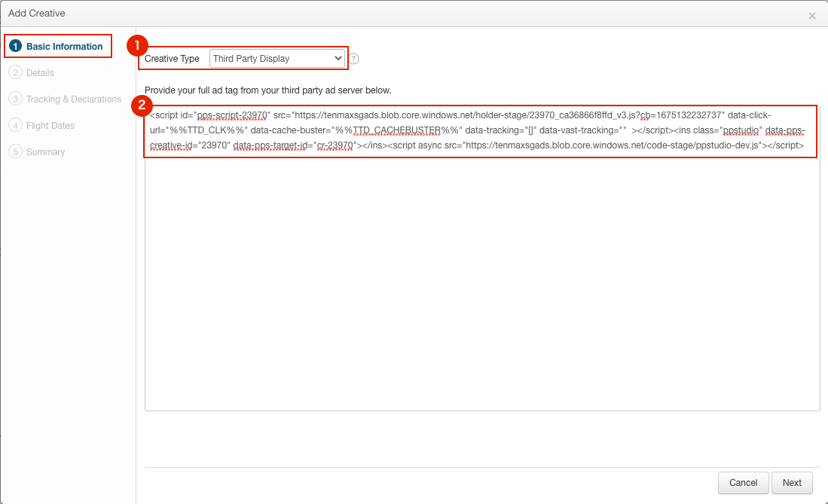Click inside the ad tag text area
Image resolution: width=828 pixels, height=504 pixels.
(x=482, y=258)
